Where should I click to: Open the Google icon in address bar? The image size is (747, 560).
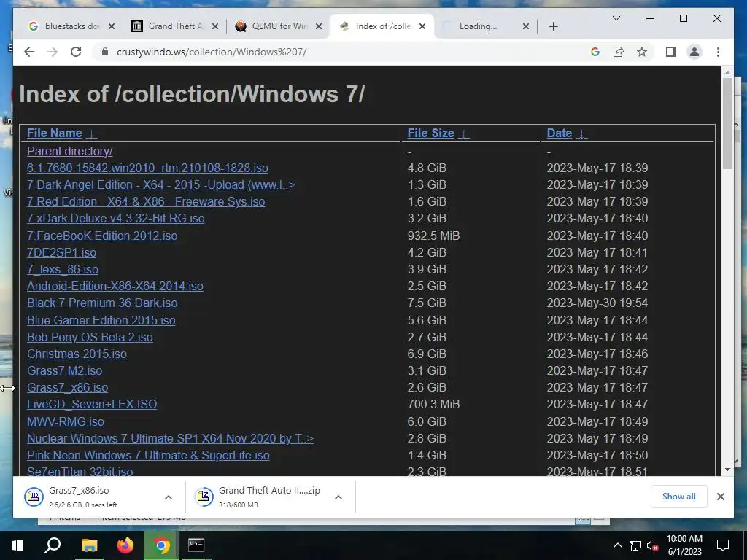[x=595, y=52]
